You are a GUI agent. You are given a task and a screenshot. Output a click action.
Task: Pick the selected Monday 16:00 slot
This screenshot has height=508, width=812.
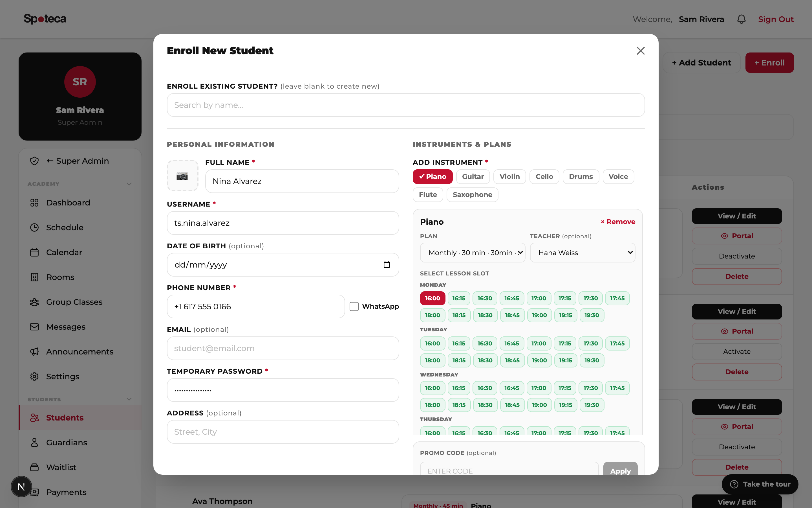click(x=433, y=298)
